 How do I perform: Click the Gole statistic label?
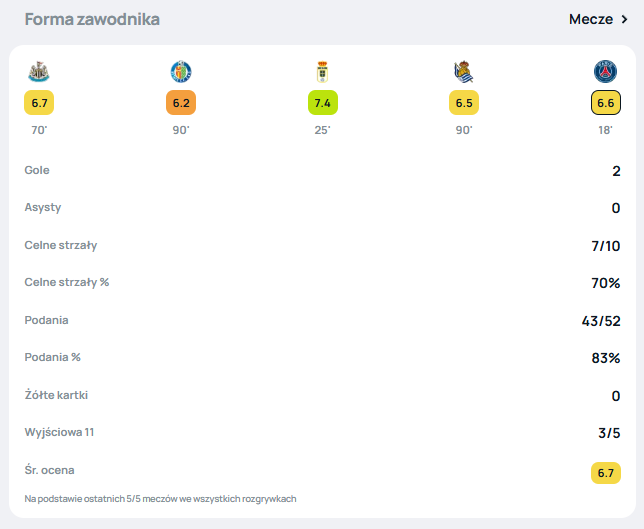[x=37, y=170]
